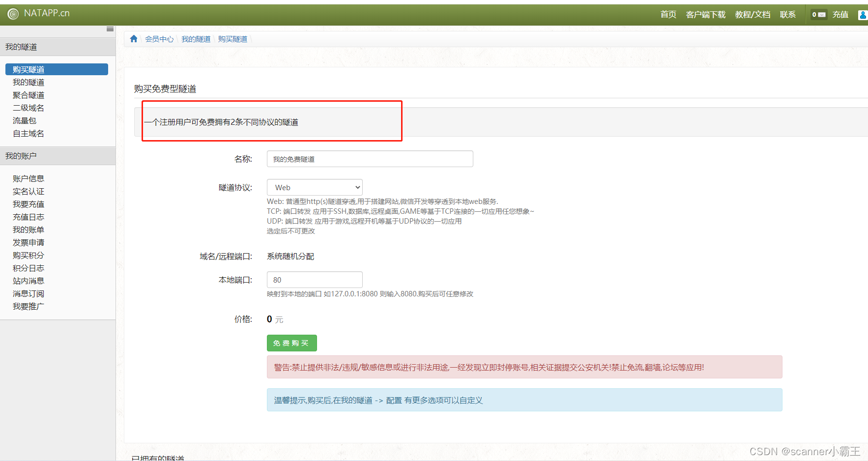Open 站内消息 in sidebar
This screenshot has width=868, height=461.
point(29,281)
